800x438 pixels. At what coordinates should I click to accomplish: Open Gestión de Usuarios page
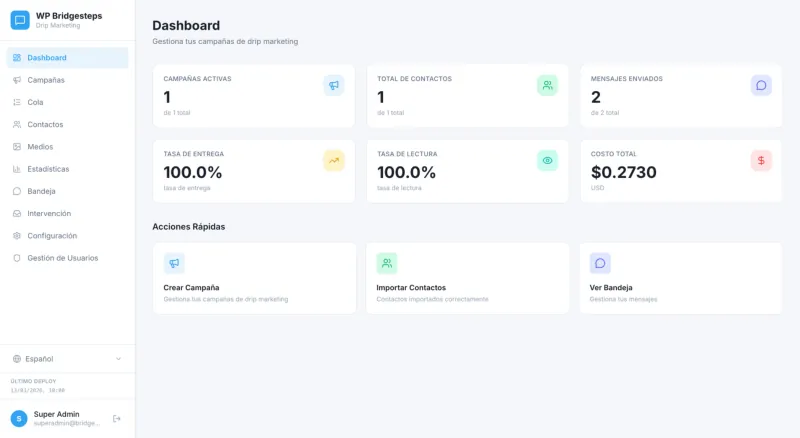(67, 258)
